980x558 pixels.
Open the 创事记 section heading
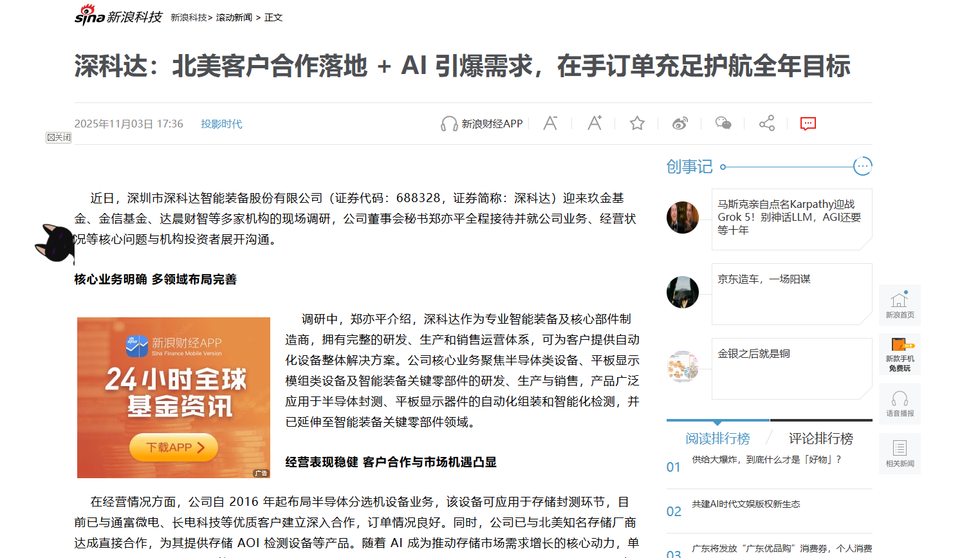click(689, 167)
